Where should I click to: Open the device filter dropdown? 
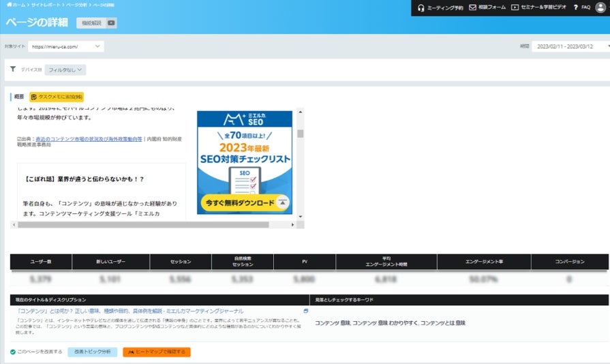point(65,70)
